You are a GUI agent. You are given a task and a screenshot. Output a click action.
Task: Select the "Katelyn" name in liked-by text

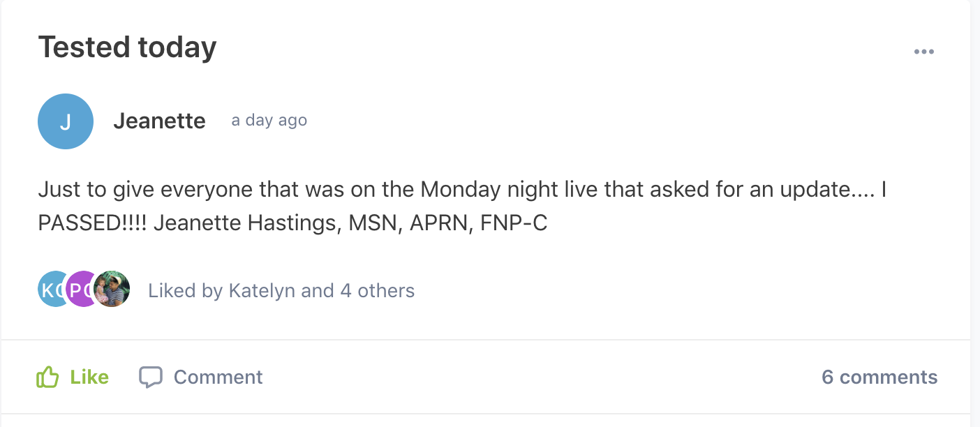click(x=262, y=290)
